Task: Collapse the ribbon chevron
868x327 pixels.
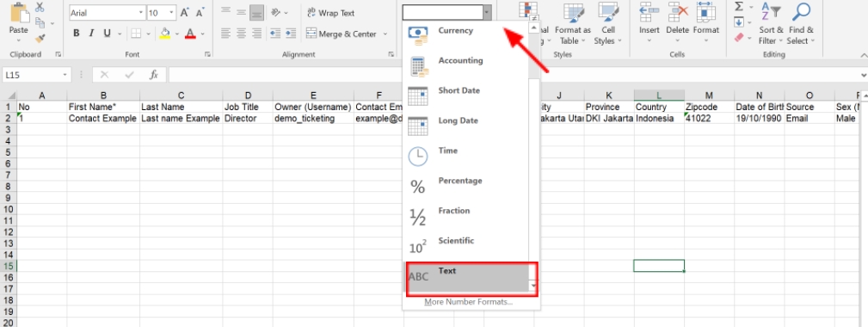Action: (x=863, y=55)
